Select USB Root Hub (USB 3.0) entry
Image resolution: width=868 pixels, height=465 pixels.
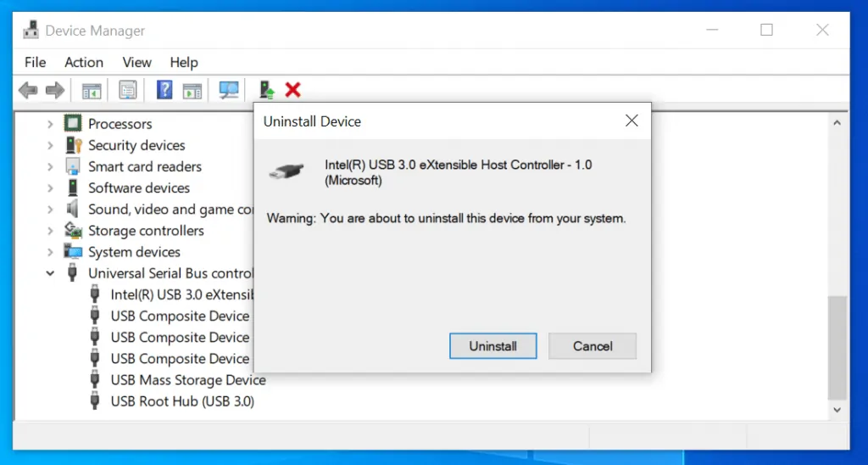(x=182, y=401)
